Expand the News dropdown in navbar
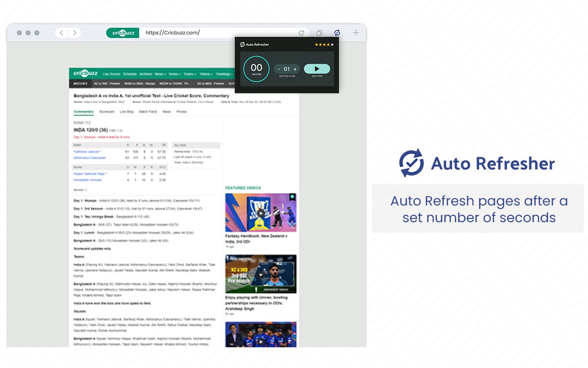 [x=160, y=74]
